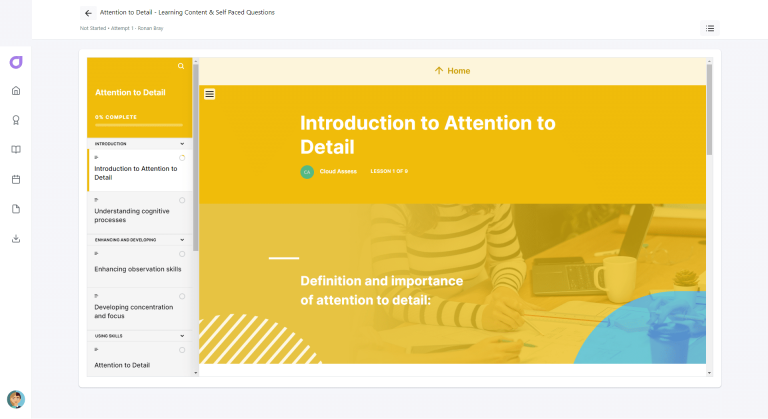Click the Attention to Detail course title in the panel
768x419 pixels.
(x=130, y=92)
